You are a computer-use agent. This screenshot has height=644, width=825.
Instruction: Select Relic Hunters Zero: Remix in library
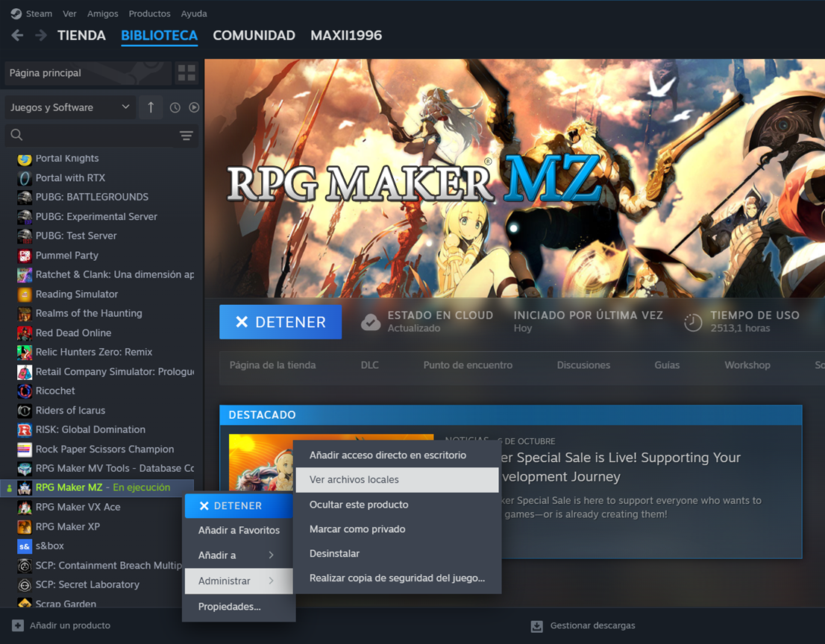pyautogui.click(x=94, y=353)
